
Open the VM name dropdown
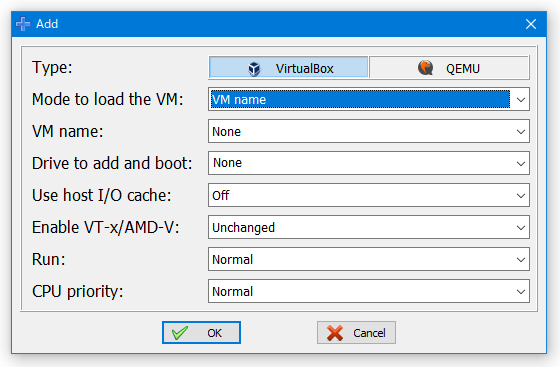click(x=369, y=131)
